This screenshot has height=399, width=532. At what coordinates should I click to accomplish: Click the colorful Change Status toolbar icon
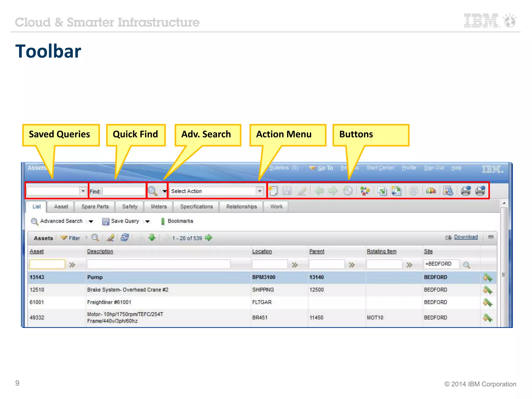coord(365,191)
